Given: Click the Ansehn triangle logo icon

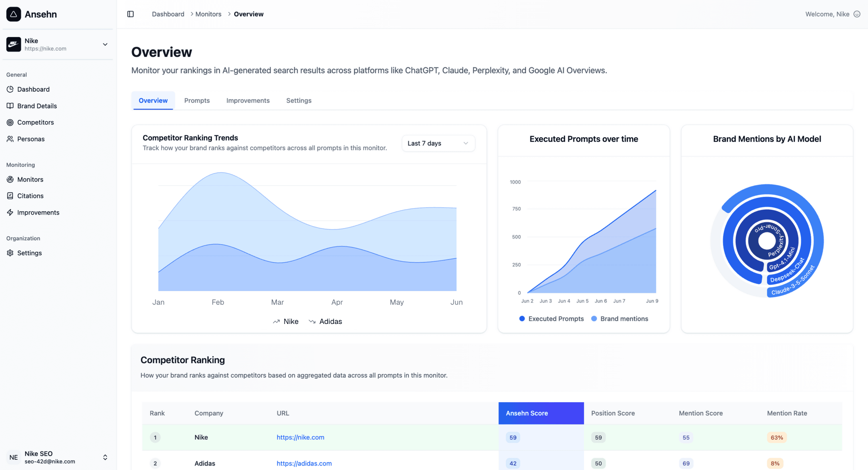Looking at the screenshot, I should coord(13,14).
